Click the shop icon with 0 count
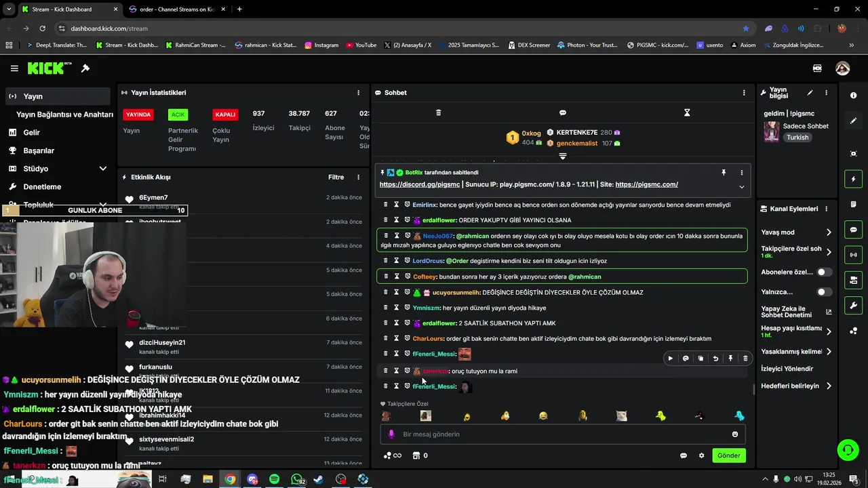The image size is (868, 488). click(416, 455)
